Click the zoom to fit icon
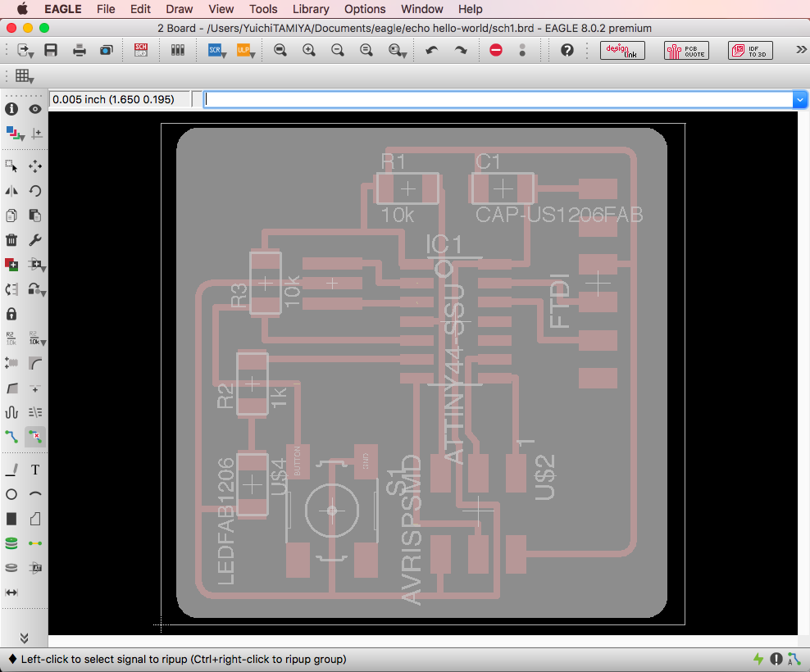Image resolution: width=810 pixels, height=672 pixels. coord(280,50)
